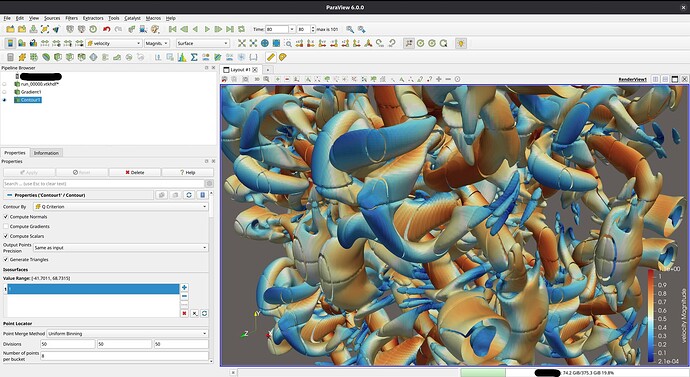Click the copy properties icon

tap(161, 195)
